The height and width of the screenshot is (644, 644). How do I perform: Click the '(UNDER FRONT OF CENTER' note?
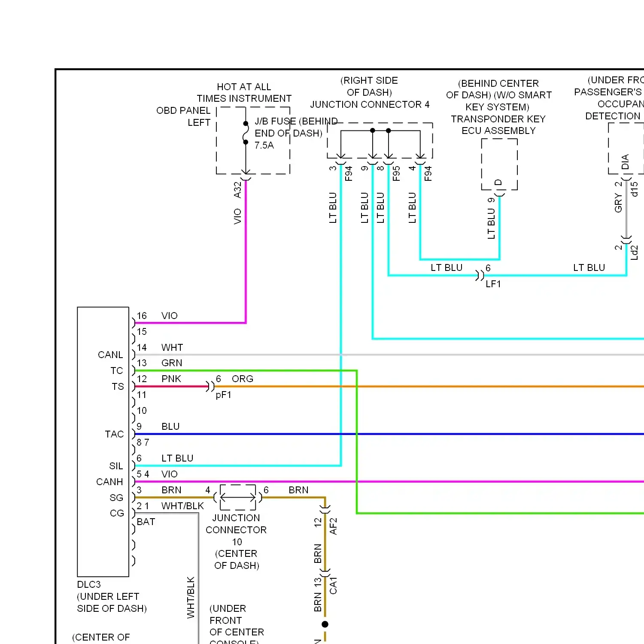[237, 620]
